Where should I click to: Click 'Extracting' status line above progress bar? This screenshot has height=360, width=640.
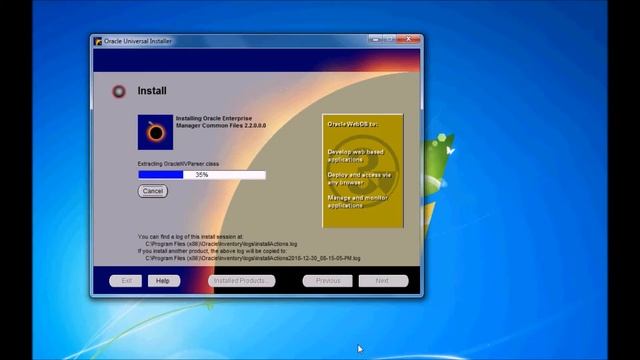click(178, 164)
